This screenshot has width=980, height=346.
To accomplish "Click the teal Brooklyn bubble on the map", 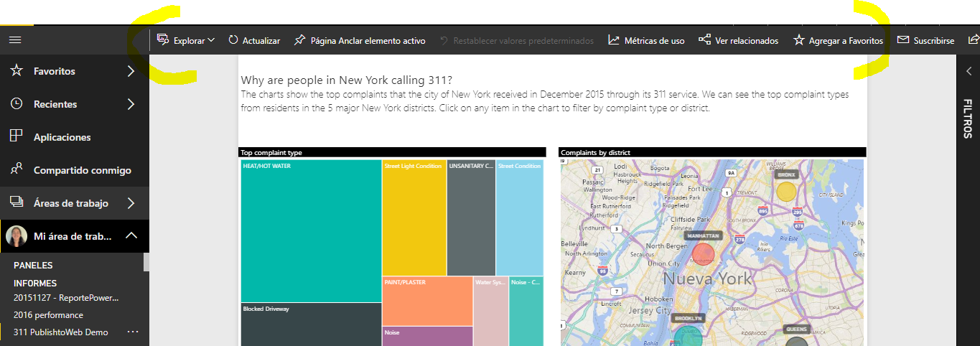I will [689, 337].
